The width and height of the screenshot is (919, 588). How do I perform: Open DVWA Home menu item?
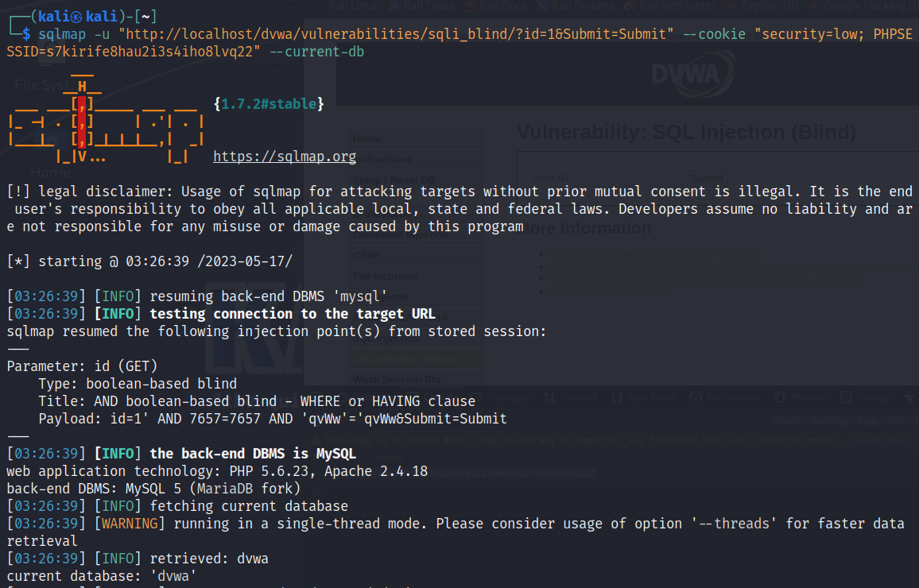click(416, 139)
